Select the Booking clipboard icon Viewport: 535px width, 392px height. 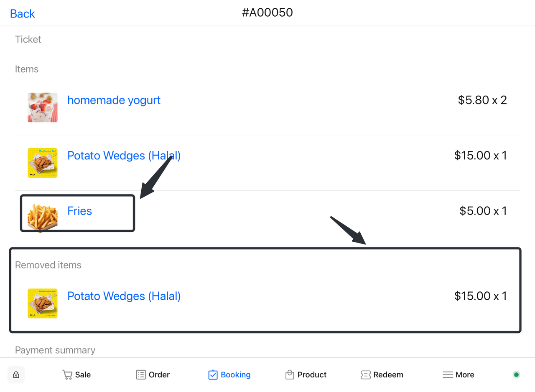[x=213, y=374]
